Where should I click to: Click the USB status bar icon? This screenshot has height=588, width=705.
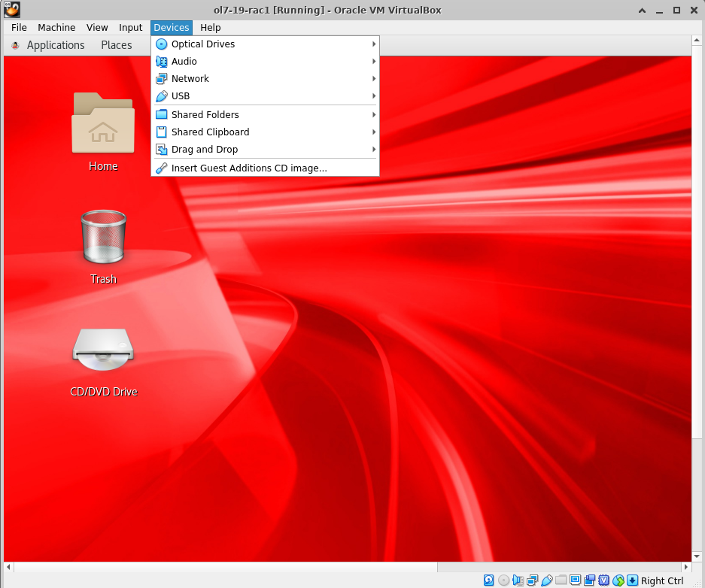pyautogui.click(x=547, y=580)
